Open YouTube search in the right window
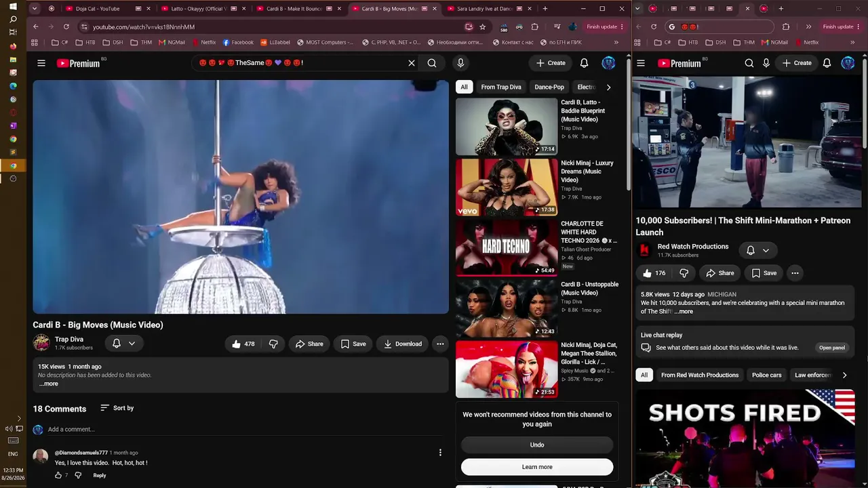The image size is (868, 488). click(749, 63)
